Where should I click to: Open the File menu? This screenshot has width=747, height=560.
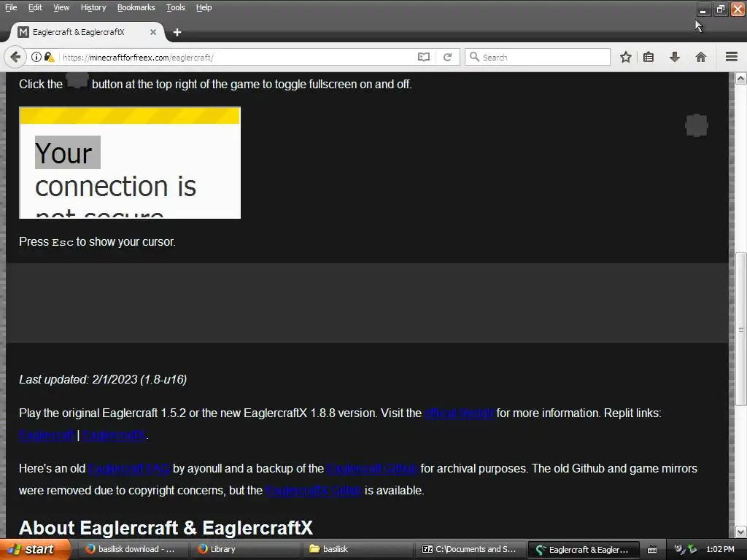click(x=11, y=7)
